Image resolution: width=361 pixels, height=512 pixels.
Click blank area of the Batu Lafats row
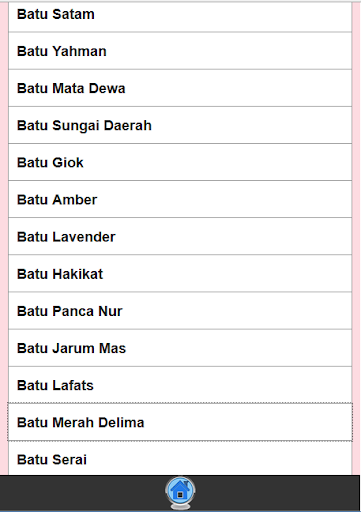tap(222, 385)
